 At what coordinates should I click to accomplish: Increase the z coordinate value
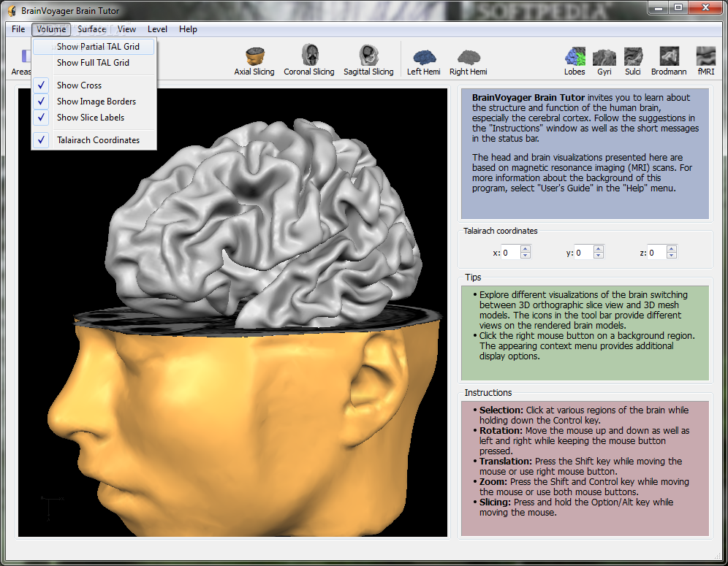[x=672, y=249]
